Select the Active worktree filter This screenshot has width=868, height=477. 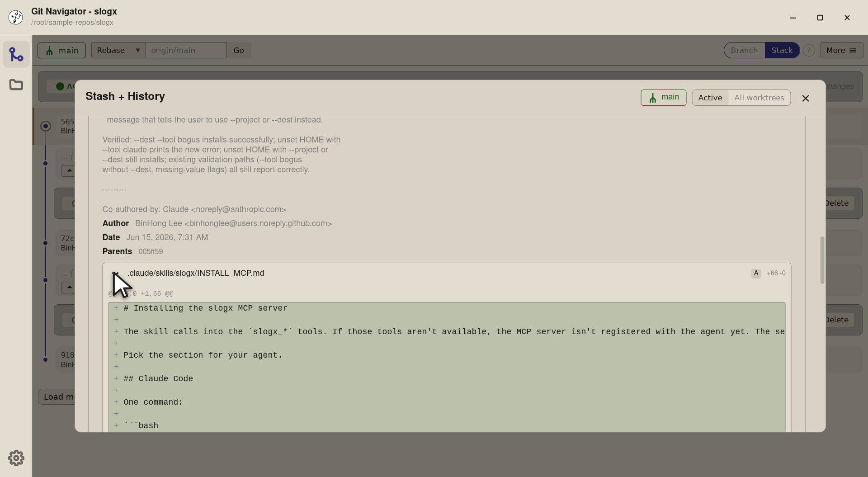[710, 98]
